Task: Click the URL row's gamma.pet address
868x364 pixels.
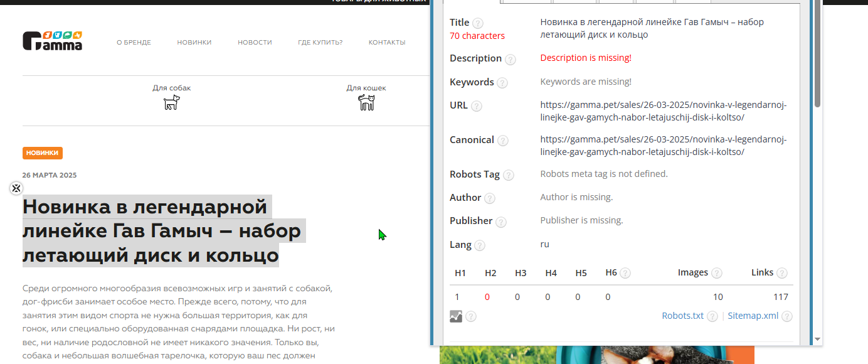Action: [664, 111]
